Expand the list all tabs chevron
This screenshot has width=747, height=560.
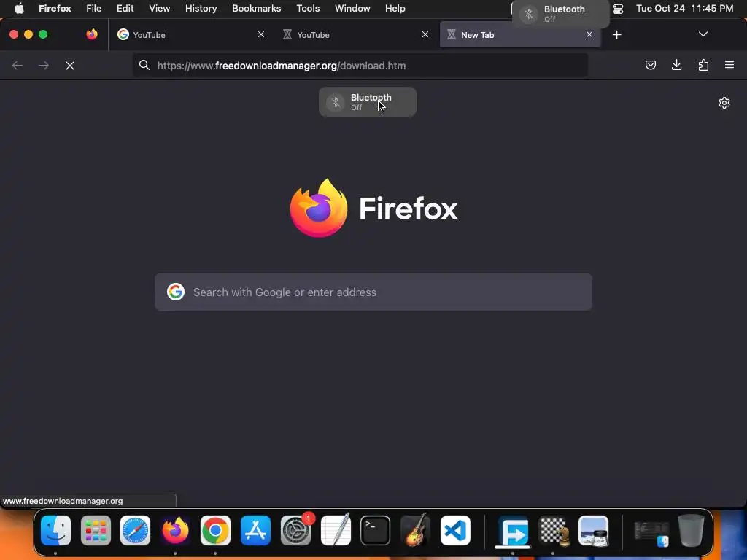click(x=703, y=34)
